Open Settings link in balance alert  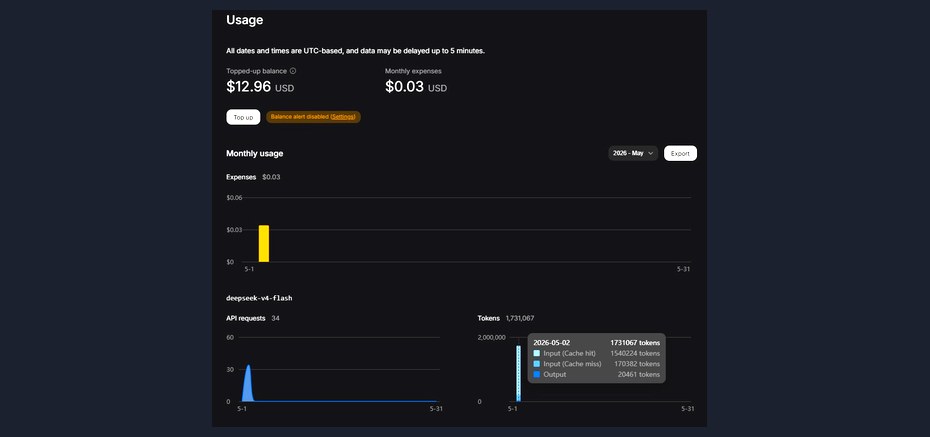[343, 117]
